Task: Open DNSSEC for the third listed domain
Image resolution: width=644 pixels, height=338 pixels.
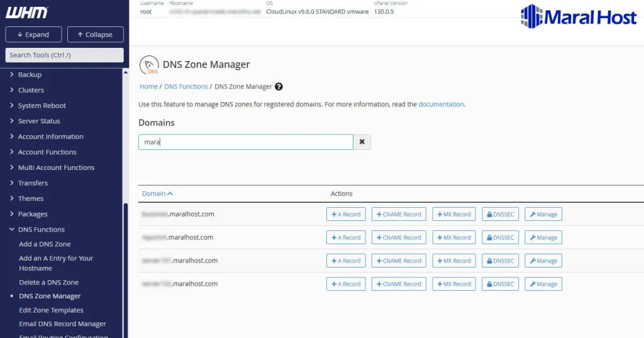Action: 500,261
